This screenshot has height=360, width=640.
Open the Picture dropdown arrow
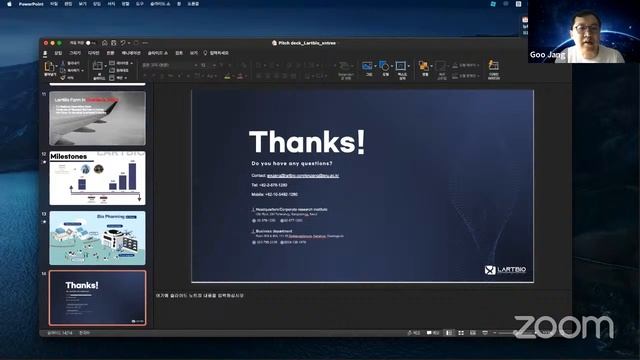pyautogui.click(x=375, y=66)
